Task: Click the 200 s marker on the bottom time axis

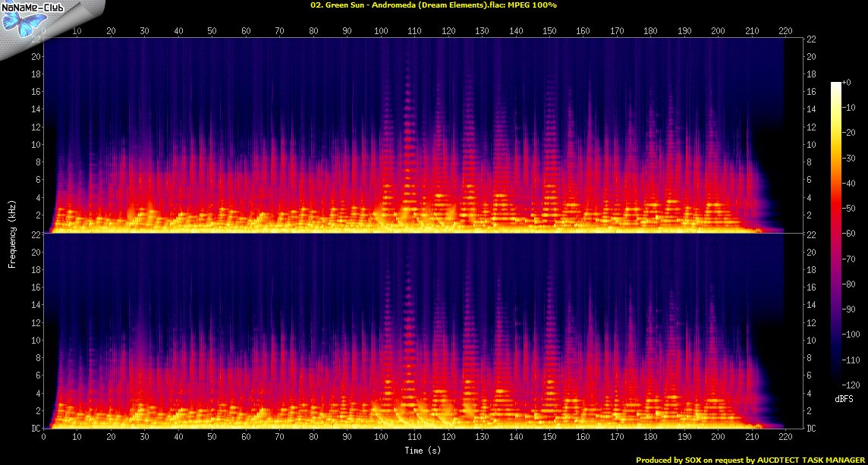Action: 718,438
